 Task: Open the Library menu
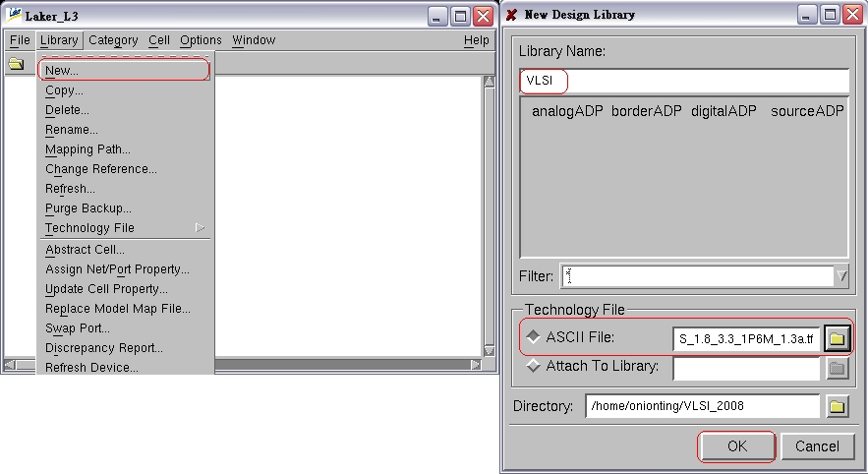[59, 40]
